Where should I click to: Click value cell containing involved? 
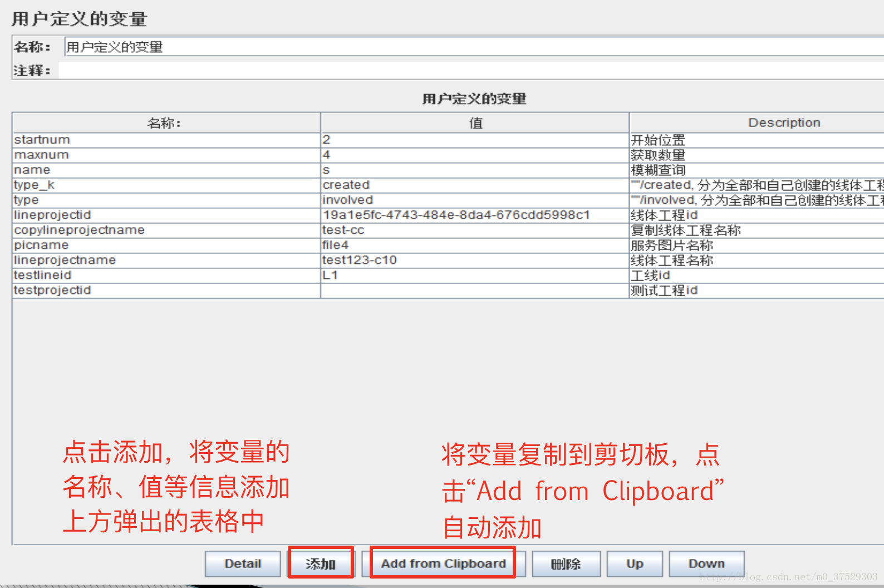475,200
